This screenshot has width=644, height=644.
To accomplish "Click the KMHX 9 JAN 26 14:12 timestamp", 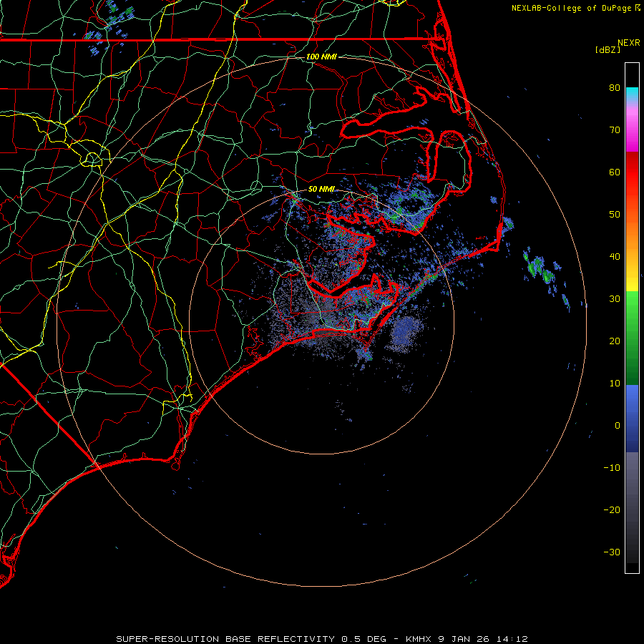I will [x=467, y=639].
